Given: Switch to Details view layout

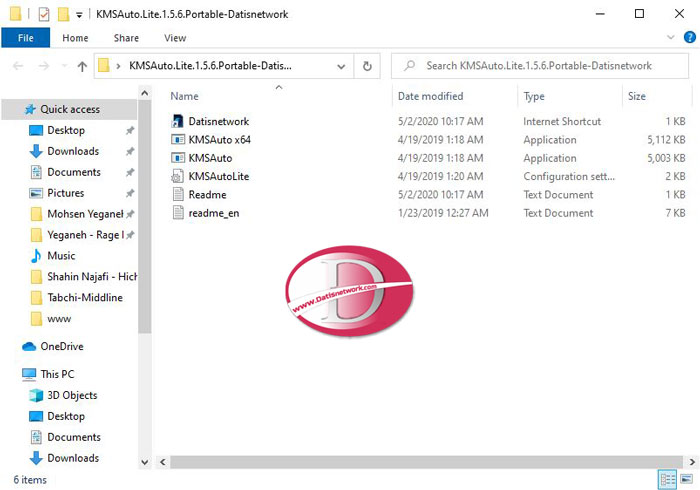Looking at the screenshot, I should [668, 480].
